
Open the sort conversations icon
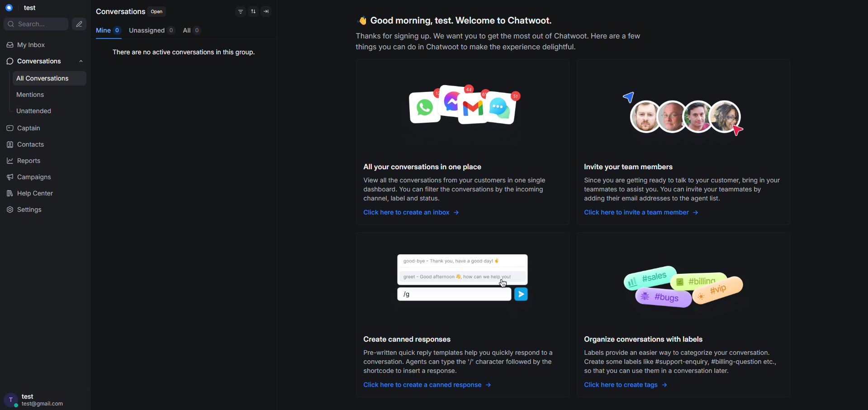click(x=253, y=11)
